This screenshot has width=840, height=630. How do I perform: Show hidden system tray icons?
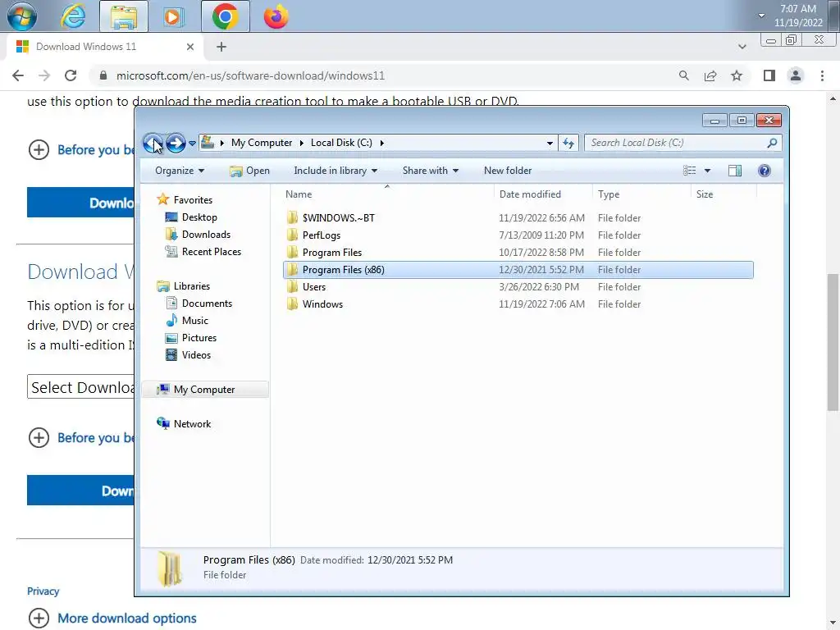pos(761,16)
